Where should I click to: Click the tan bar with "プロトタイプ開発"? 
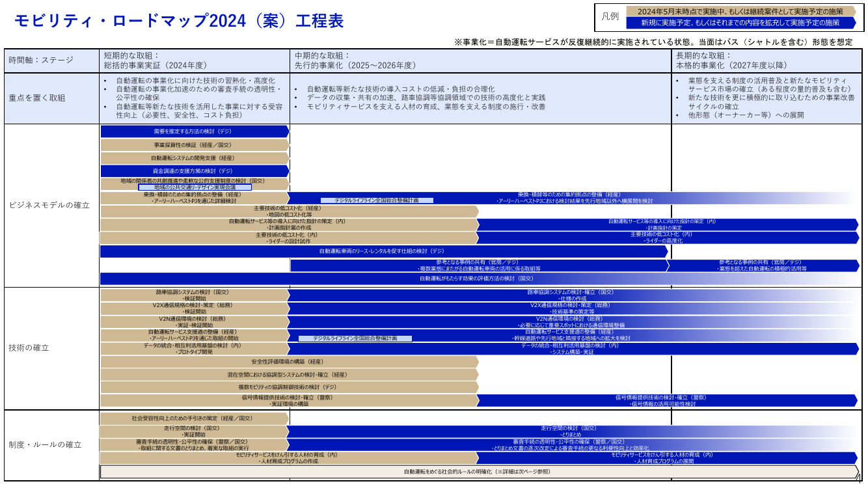coord(195,348)
